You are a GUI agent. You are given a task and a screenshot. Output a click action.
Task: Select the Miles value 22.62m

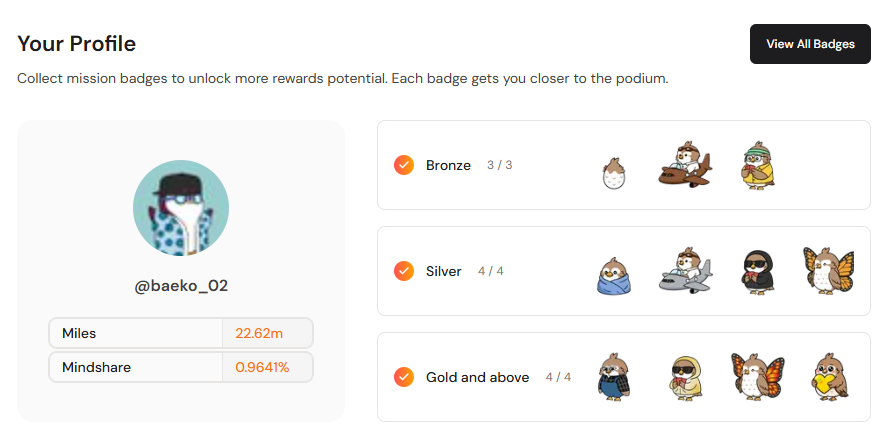point(259,333)
